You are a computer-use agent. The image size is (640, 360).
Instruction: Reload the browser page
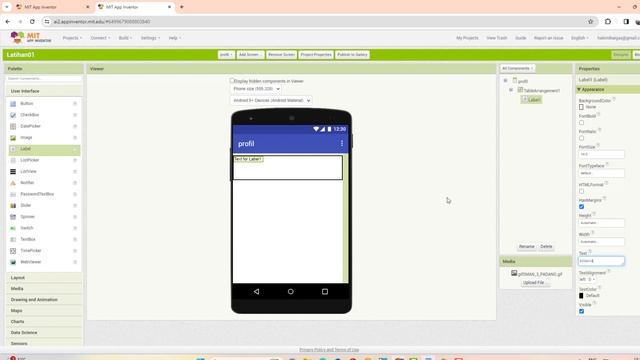click(x=32, y=22)
